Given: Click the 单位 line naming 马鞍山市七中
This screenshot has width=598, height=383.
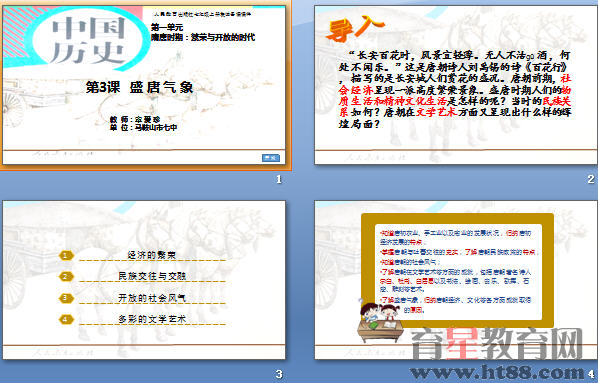Looking at the screenshot, I should tap(144, 128).
